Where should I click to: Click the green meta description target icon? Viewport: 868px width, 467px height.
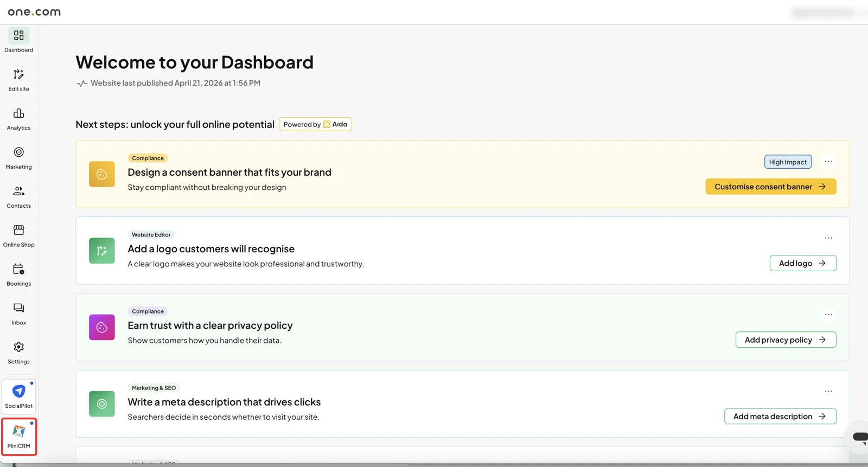point(102,404)
